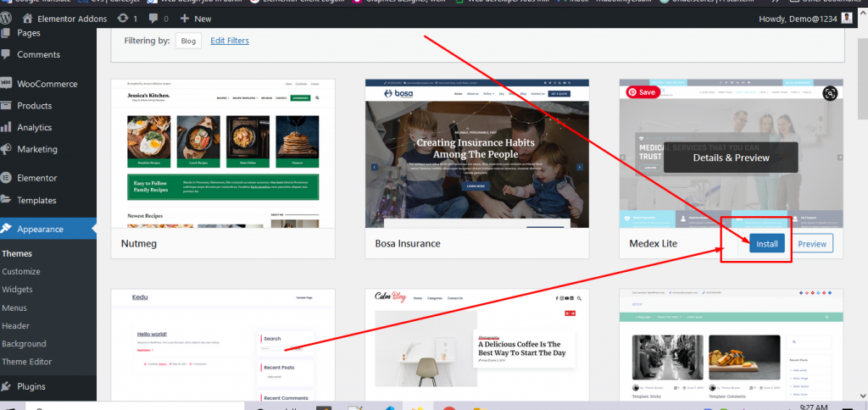Click Nutmeg theme name
Viewport: 868px width, 410px height.
point(140,243)
